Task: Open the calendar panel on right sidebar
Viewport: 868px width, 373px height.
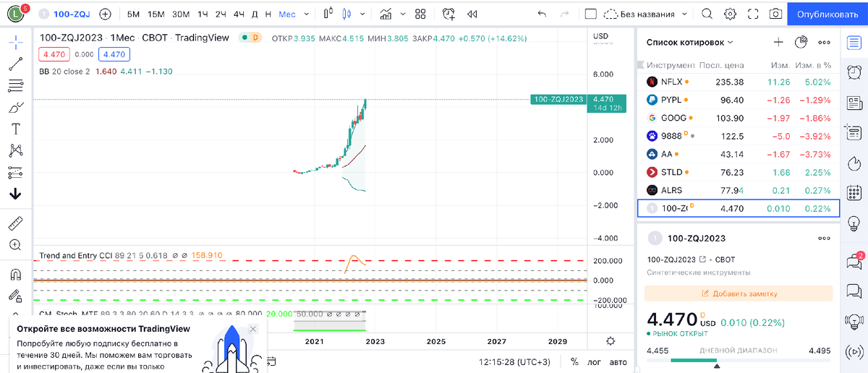Action: point(854,193)
